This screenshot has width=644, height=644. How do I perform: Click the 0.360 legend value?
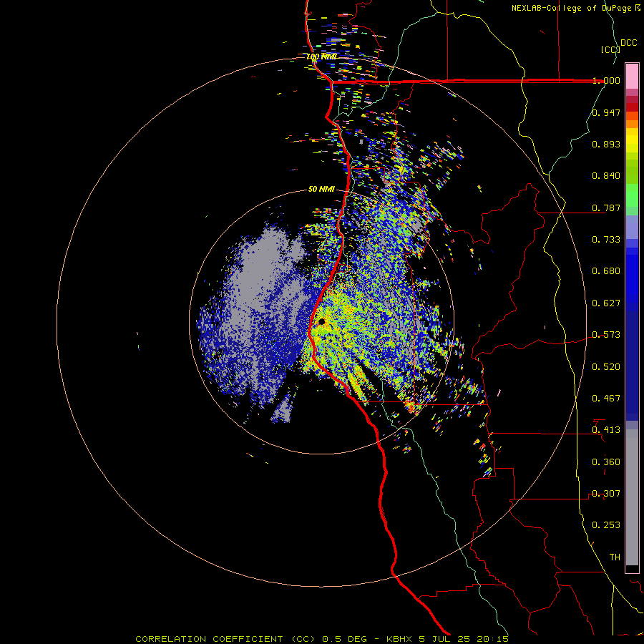(606, 462)
